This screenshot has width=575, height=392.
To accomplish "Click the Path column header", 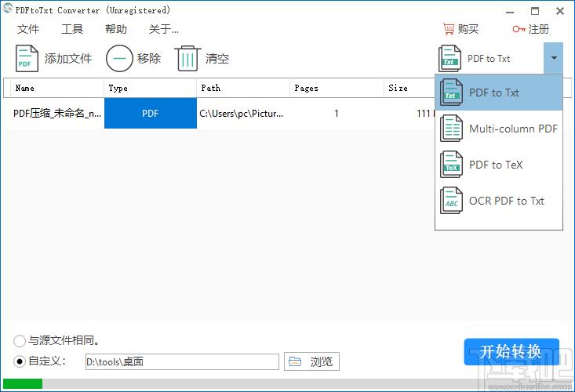I will pyautogui.click(x=243, y=88).
